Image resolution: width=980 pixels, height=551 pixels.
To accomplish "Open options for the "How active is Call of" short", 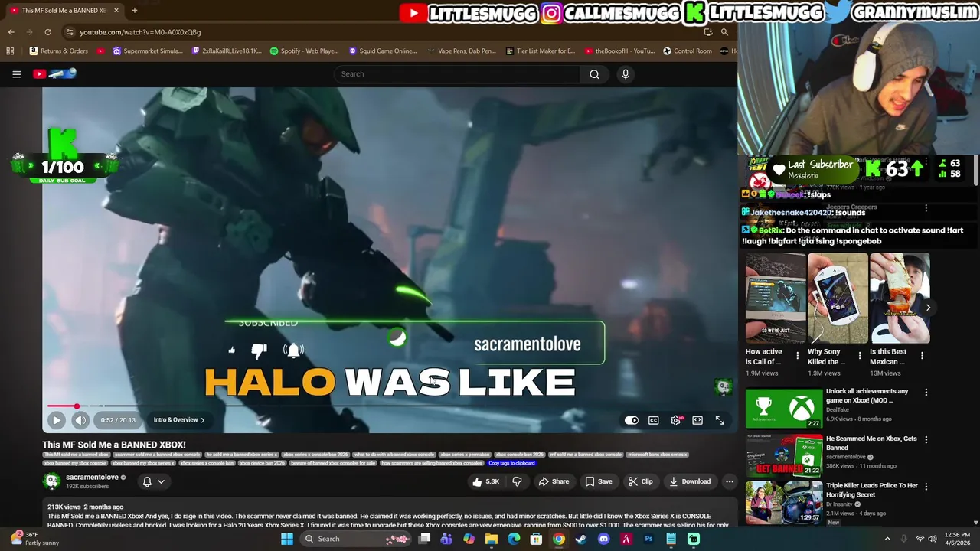I will [x=798, y=356].
